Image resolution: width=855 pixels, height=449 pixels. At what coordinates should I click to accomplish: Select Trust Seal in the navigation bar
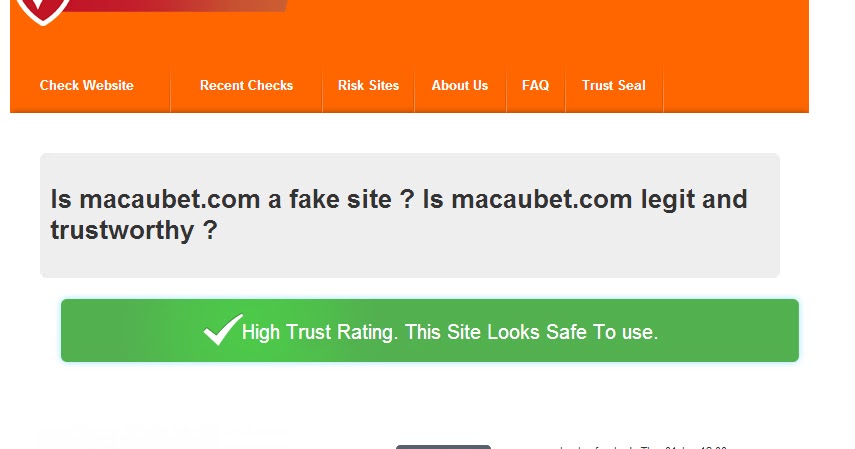coord(613,86)
